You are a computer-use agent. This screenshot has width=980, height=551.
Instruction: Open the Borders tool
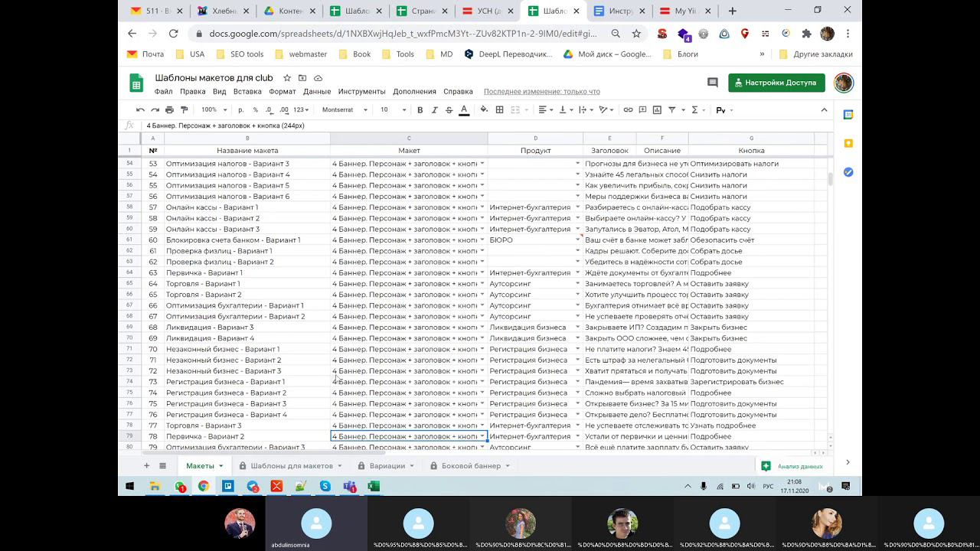pyautogui.click(x=499, y=109)
